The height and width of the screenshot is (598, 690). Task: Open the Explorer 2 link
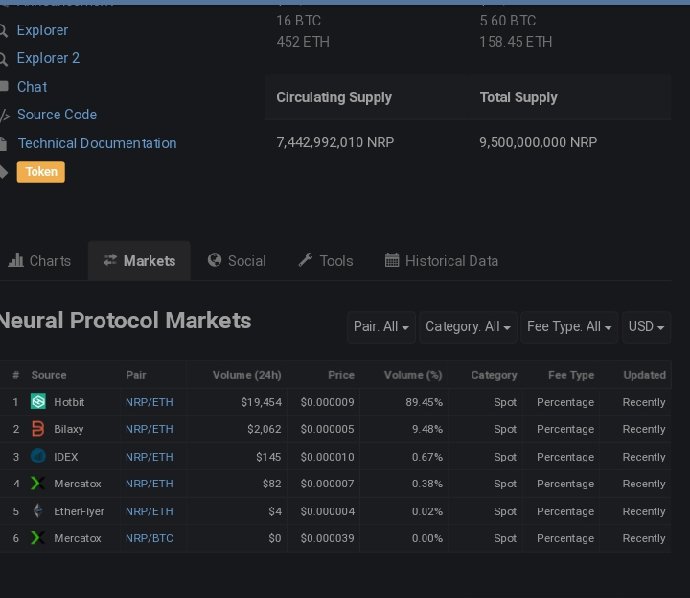click(48, 58)
